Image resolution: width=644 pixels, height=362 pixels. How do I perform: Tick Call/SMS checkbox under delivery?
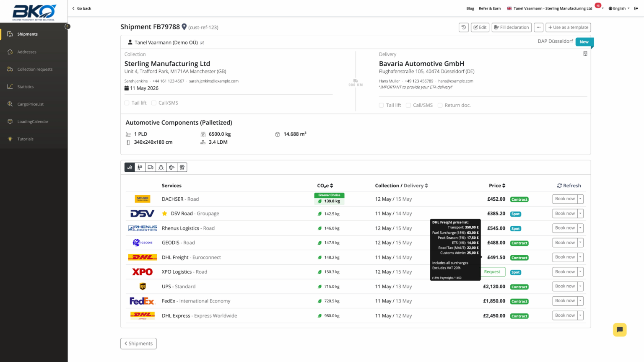pyautogui.click(x=408, y=106)
